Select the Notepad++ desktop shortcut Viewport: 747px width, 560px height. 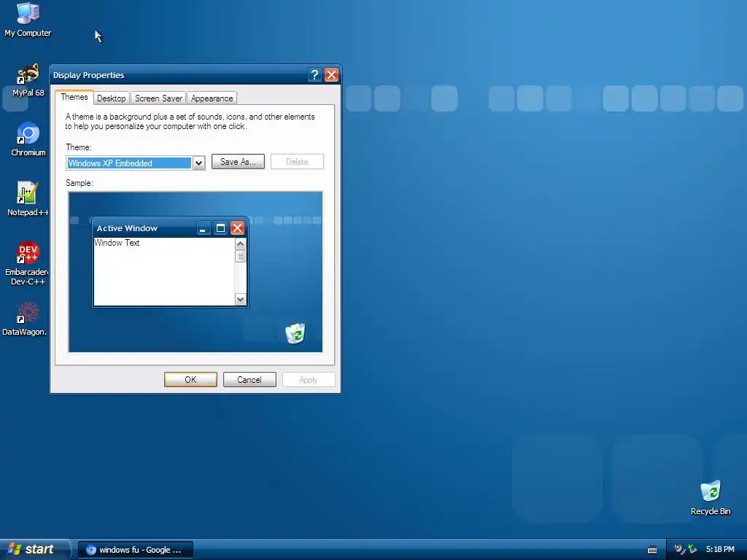28,199
